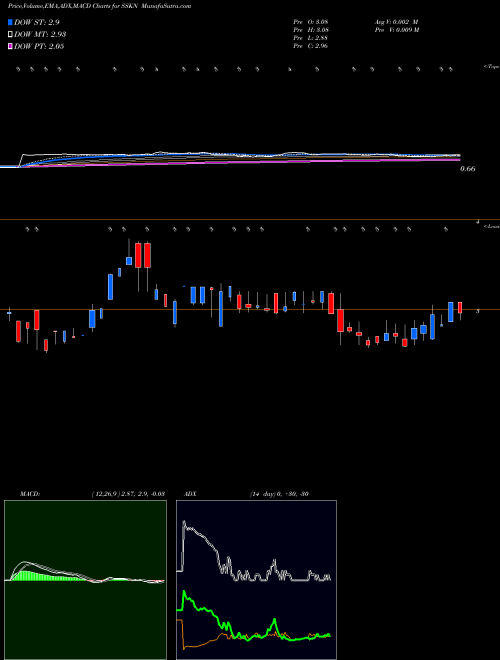Click the MACD '(12,26,9) 2.87, 2.9, -0.03' values

tap(128, 494)
